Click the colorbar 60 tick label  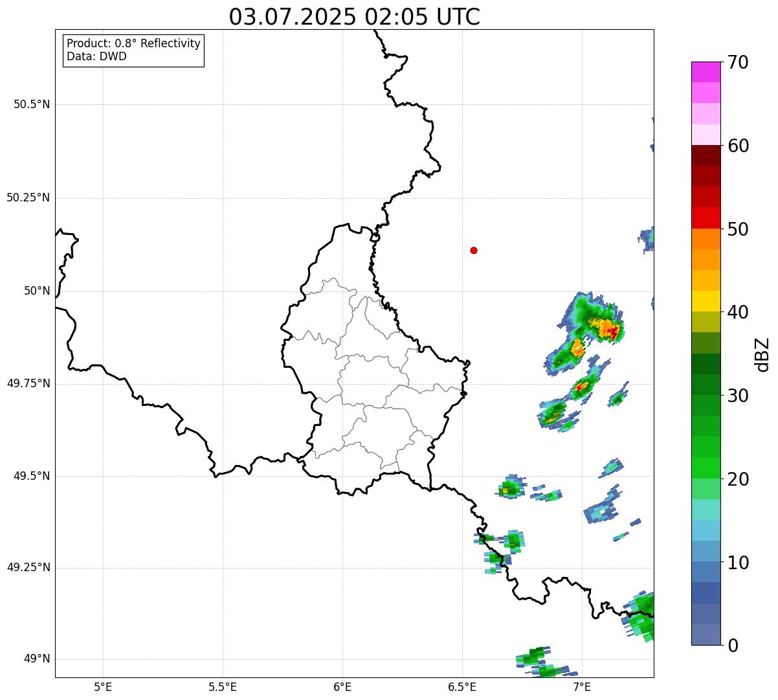point(739,146)
